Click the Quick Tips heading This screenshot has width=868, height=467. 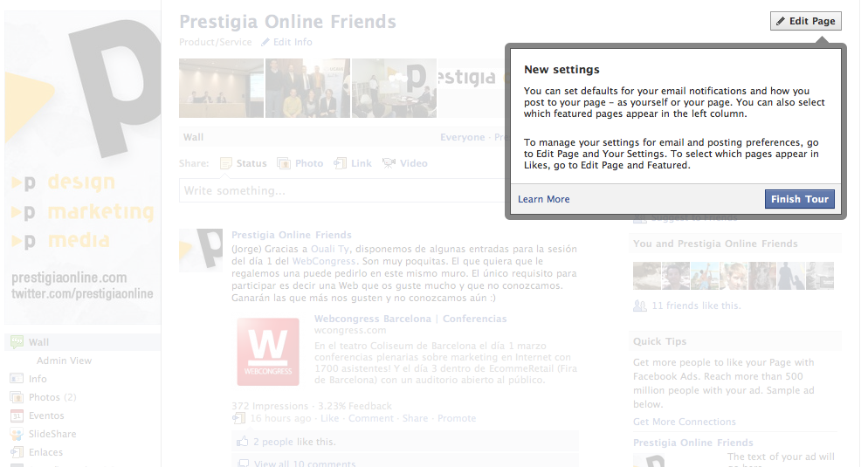tap(659, 341)
